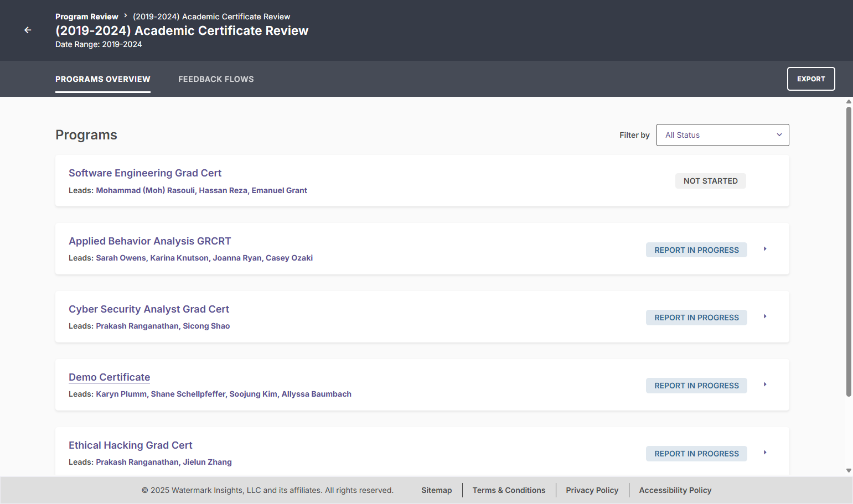
Task: Click Report In Progress badge for Cyber Security Analyst
Action: point(696,318)
